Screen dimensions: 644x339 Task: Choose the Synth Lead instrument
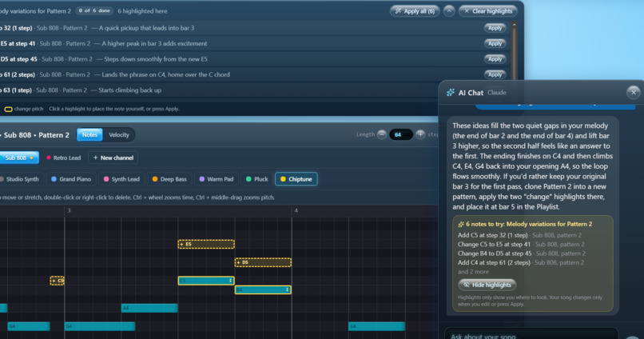click(121, 179)
